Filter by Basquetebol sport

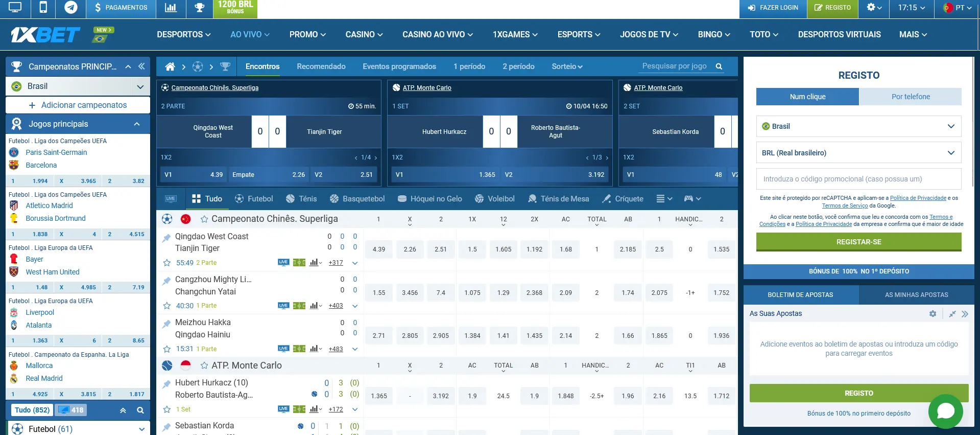click(357, 199)
